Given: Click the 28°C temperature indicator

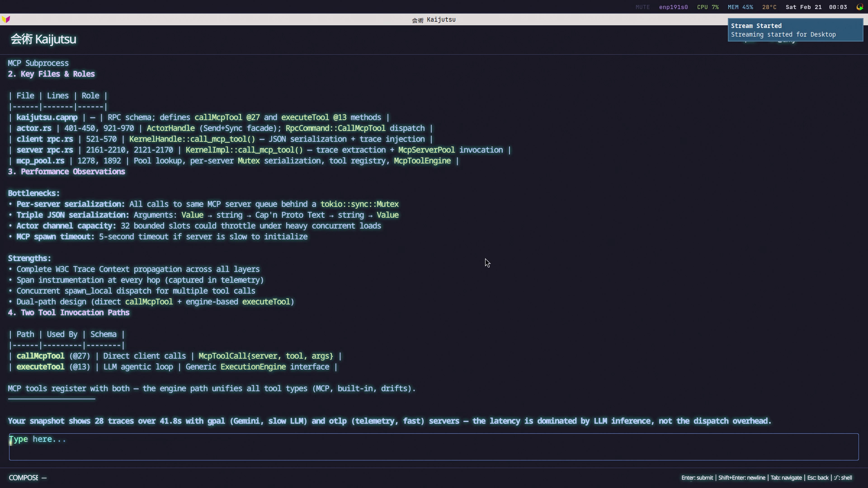Looking at the screenshot, I should 769,7.
